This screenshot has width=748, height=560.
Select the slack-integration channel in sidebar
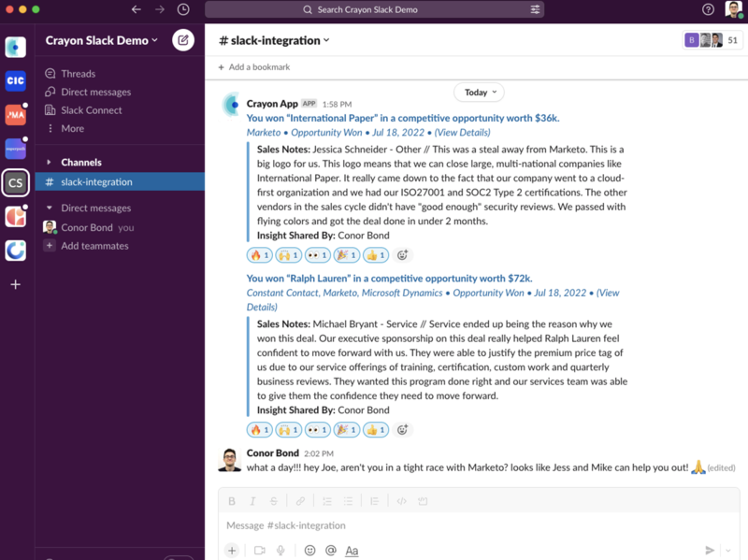coord(96,182)
